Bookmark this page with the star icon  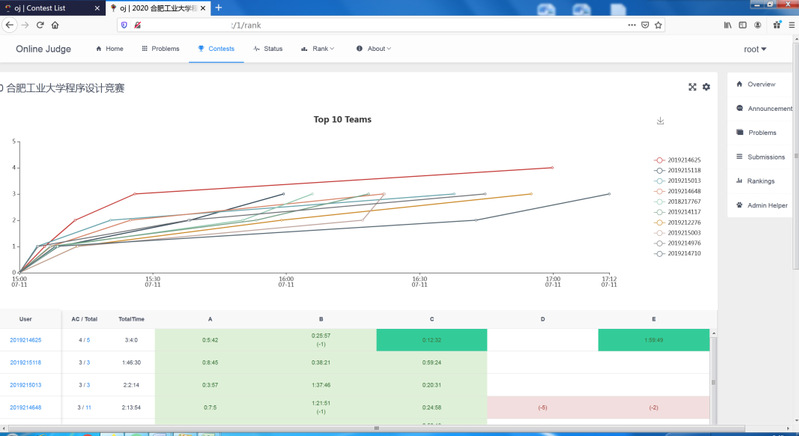click(658, 25)
